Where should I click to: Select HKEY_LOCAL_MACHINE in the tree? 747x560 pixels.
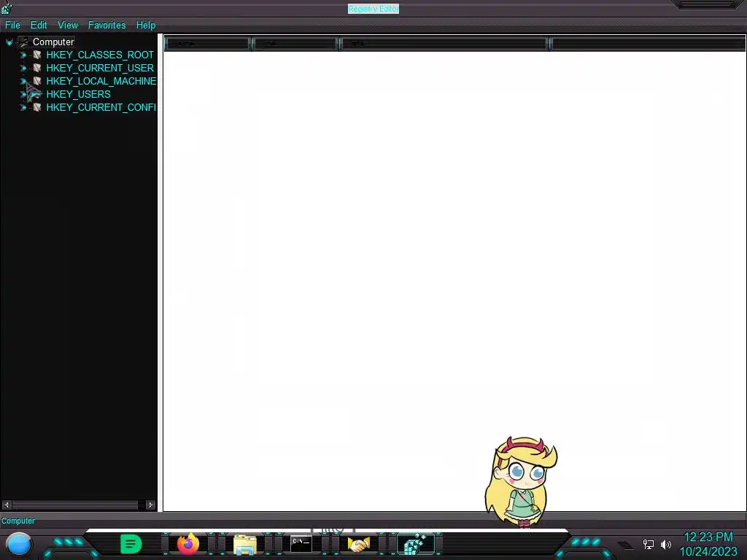coord(101,81)
